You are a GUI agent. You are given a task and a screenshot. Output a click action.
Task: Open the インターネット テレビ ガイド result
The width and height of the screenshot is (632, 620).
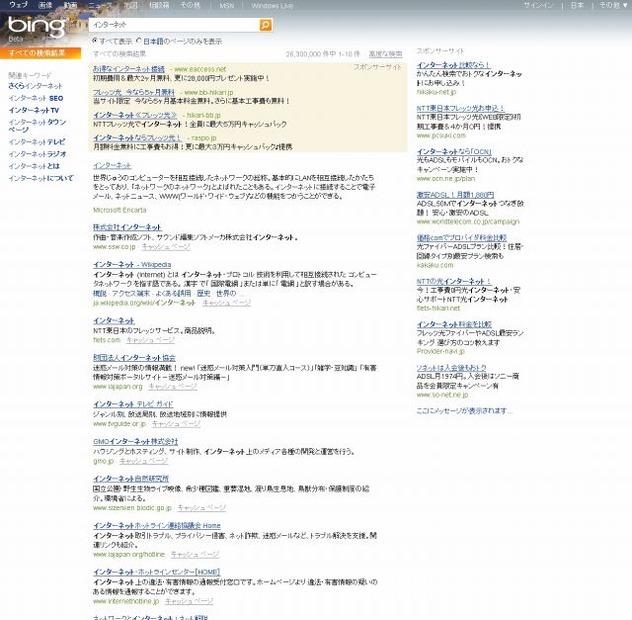(133, 404)
